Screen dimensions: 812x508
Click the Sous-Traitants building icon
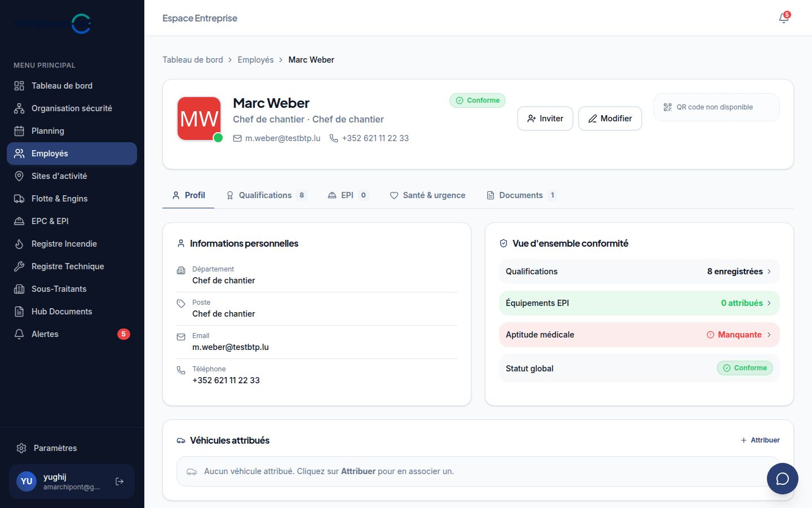pyautogui.click(x=19, y=289)
